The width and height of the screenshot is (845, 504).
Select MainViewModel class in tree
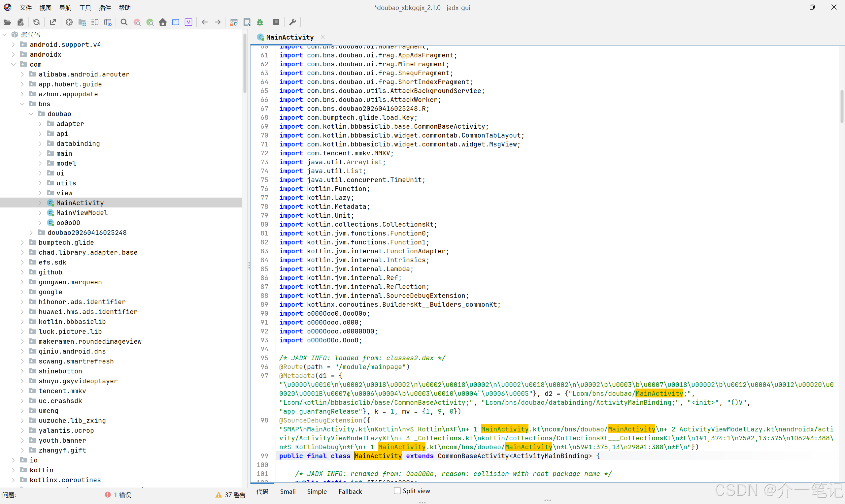pyautogui.click(x=82, y=213)
